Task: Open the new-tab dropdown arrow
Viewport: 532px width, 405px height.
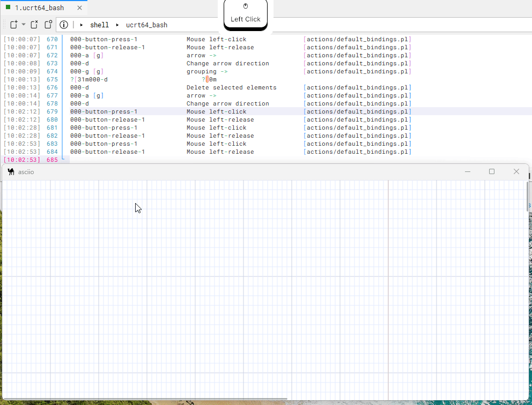Action: 23,24
